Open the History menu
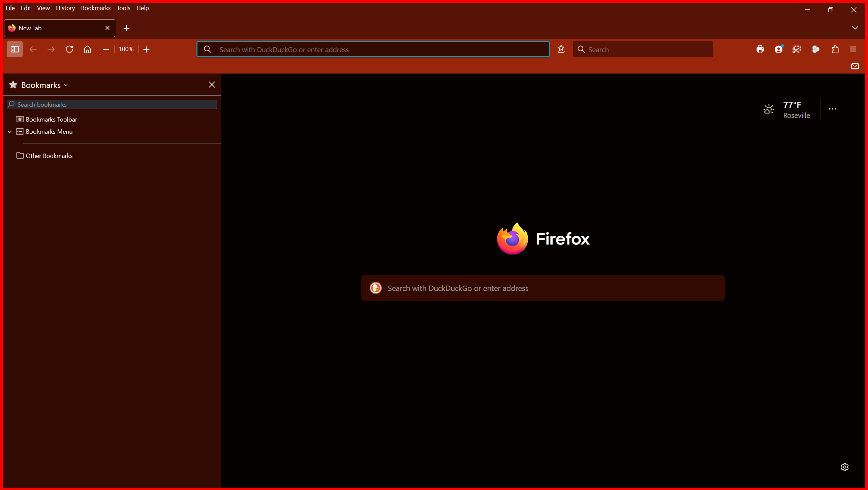Image resolution: width=868 pixels, height=490 pixels. click(x=65, y=8)
